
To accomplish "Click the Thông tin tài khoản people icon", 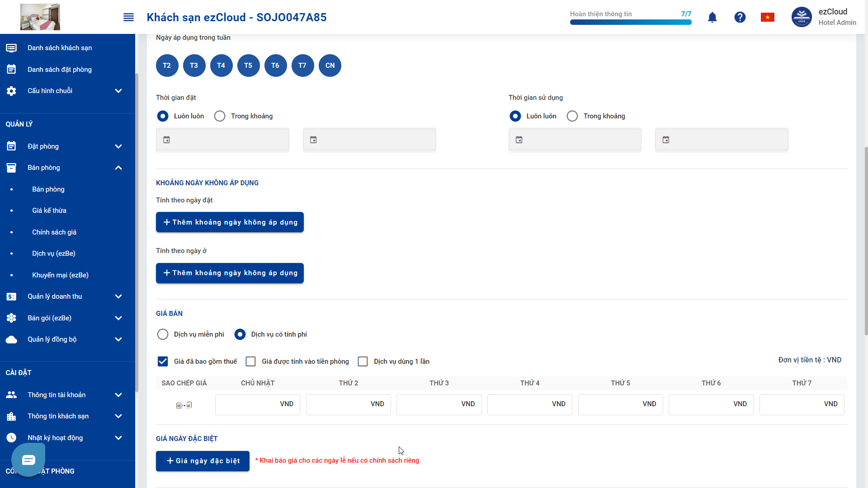I will pyautogui.click(x=11, y=395).
